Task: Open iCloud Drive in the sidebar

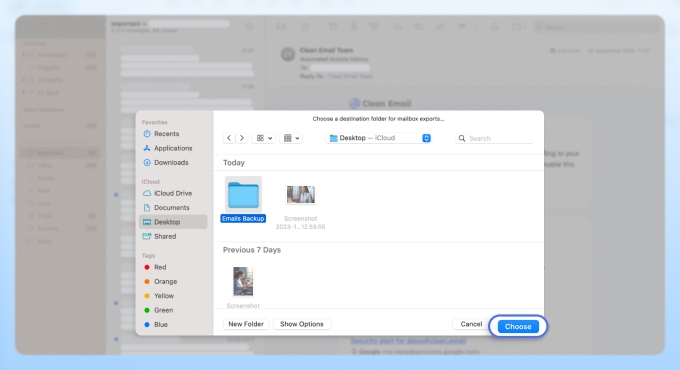Action: 173,193
